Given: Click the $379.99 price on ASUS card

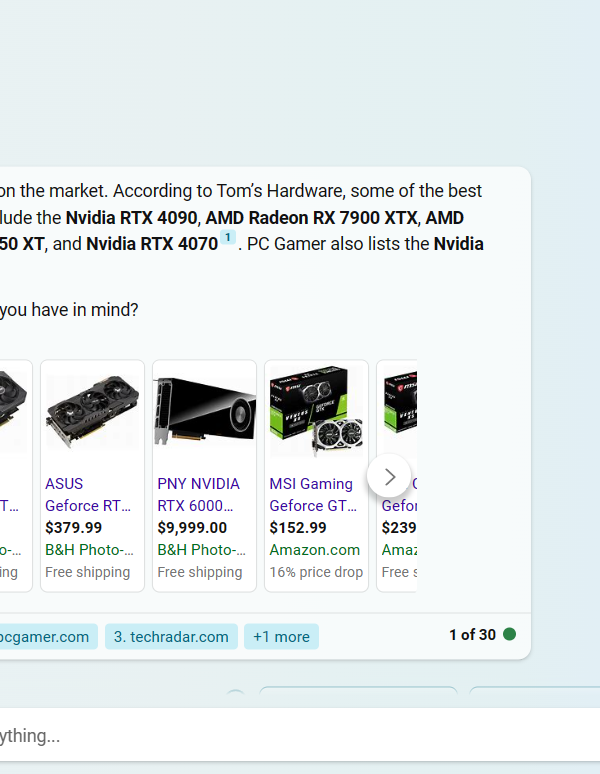Looking at the screenshot, I should tap(74, 527).
